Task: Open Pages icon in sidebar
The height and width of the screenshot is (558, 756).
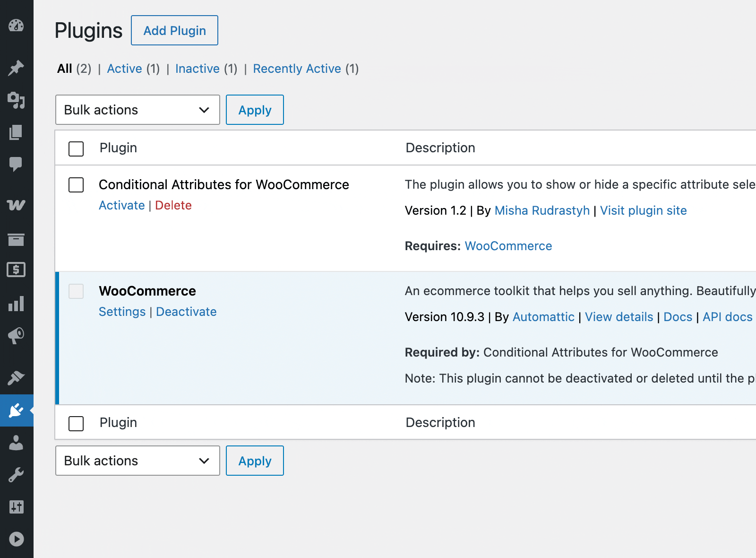Action: 16,132
